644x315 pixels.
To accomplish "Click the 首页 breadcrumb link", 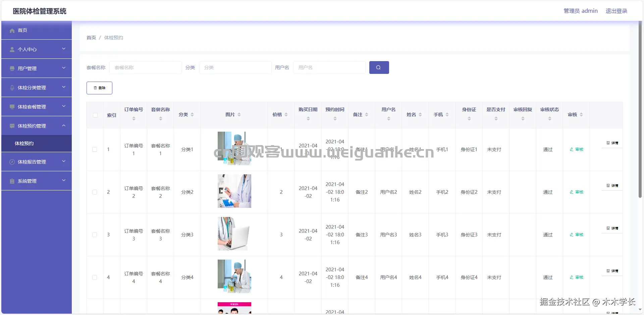I will tap(91, 38).
